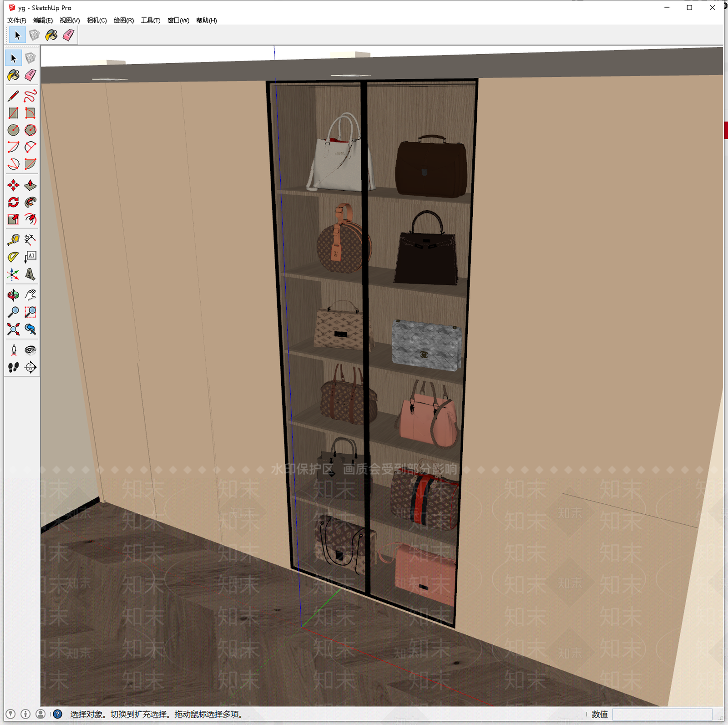Select the Text label tool
The height and width of the screenshot is (725, 728).
point(30,257)
